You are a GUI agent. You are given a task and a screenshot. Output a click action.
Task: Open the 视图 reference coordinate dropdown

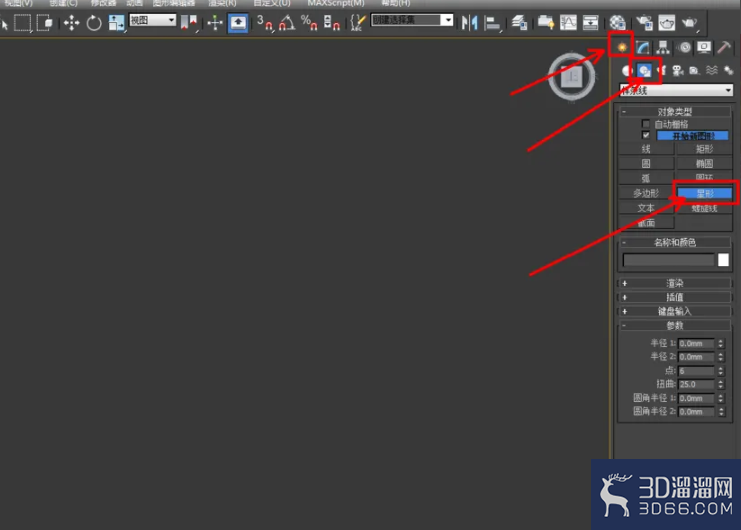click(153, 20)
